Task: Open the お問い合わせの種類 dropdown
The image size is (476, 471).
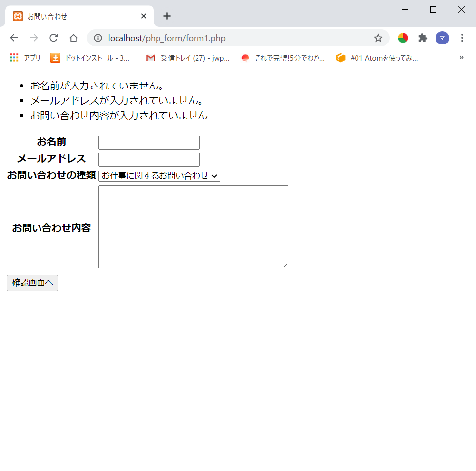Action: click(x=159, y=176)
